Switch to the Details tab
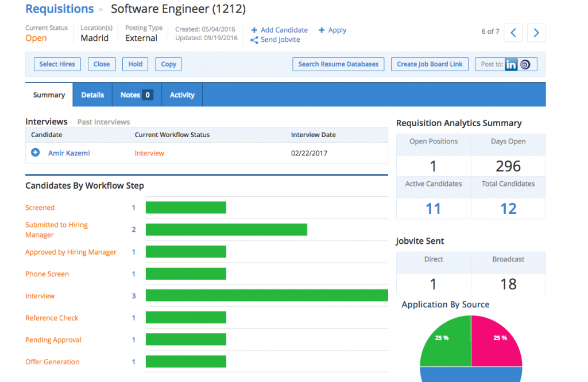Screen dimensions: 588x382 (x=92, y=95)
